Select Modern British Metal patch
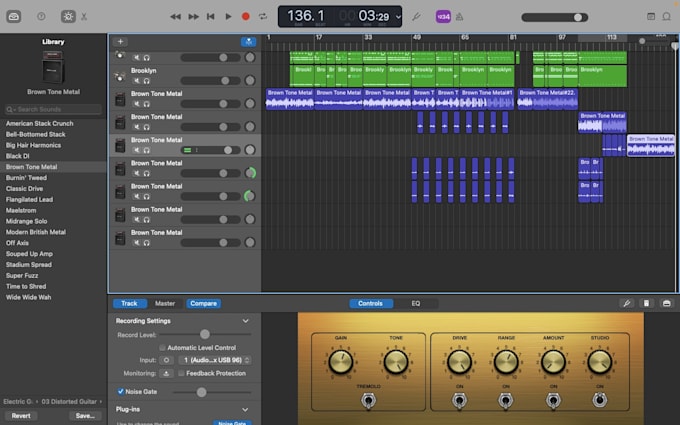This screenshot has height=425, width=680. pyautogui.click(x=36, y=232)
